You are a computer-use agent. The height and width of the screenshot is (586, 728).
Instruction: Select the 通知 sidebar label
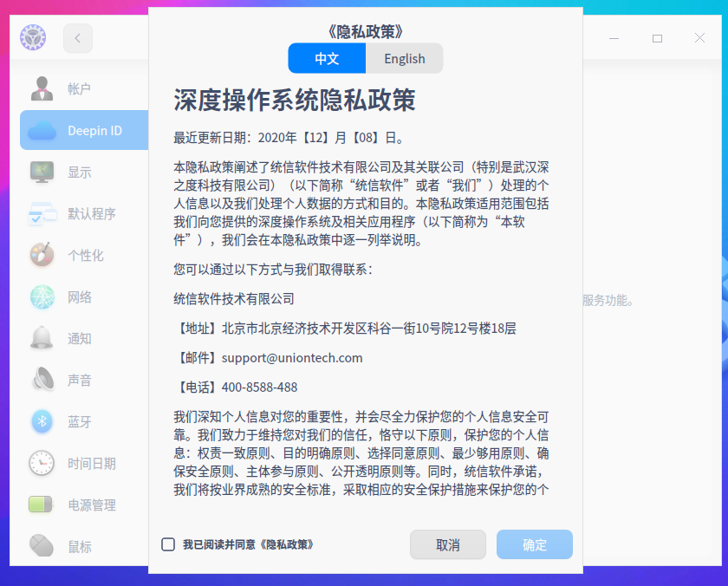pos(80,338)
